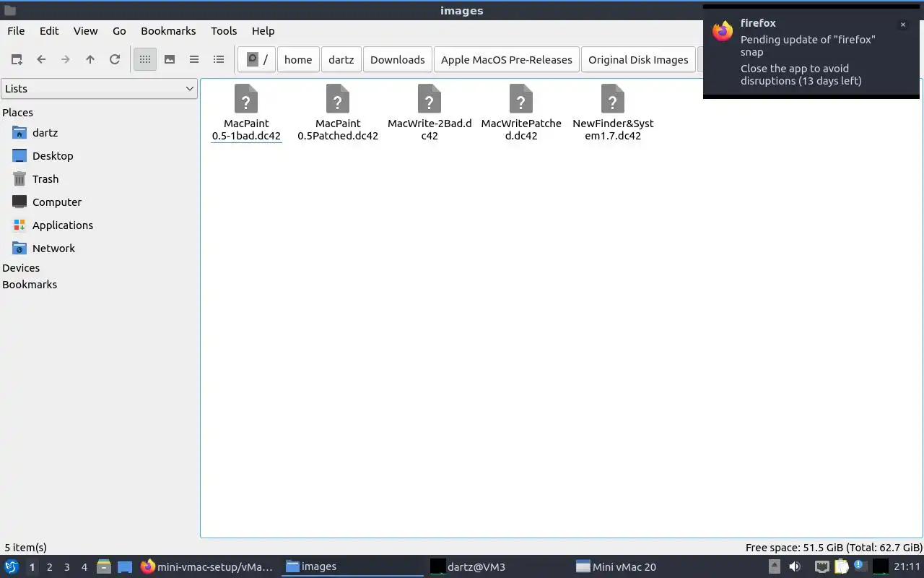Switch to workspace 4

[x=84, y=567]
